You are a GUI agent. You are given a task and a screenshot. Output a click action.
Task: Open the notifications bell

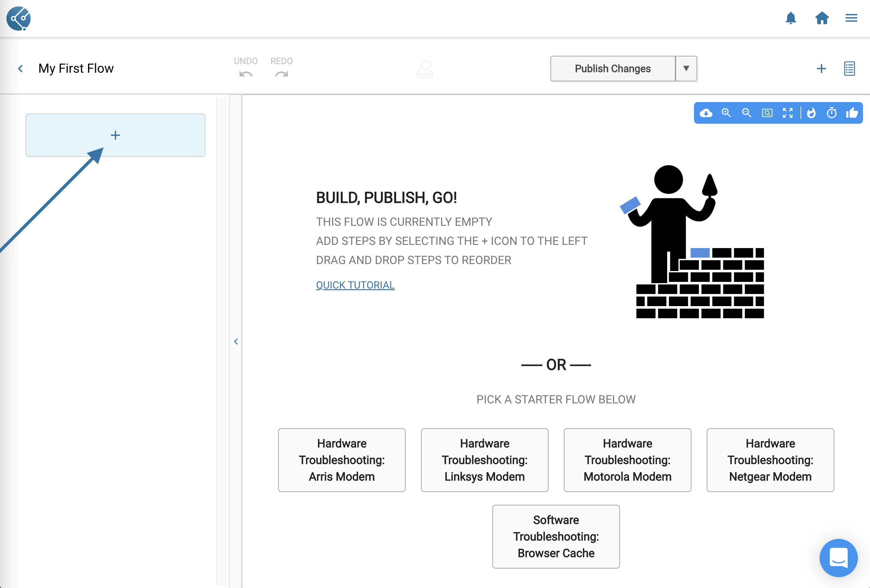791,18
